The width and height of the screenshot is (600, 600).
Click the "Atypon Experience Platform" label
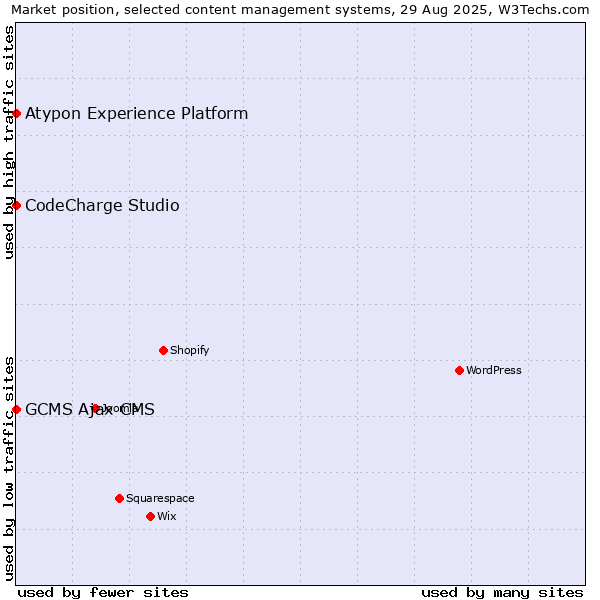click(137, 114)
